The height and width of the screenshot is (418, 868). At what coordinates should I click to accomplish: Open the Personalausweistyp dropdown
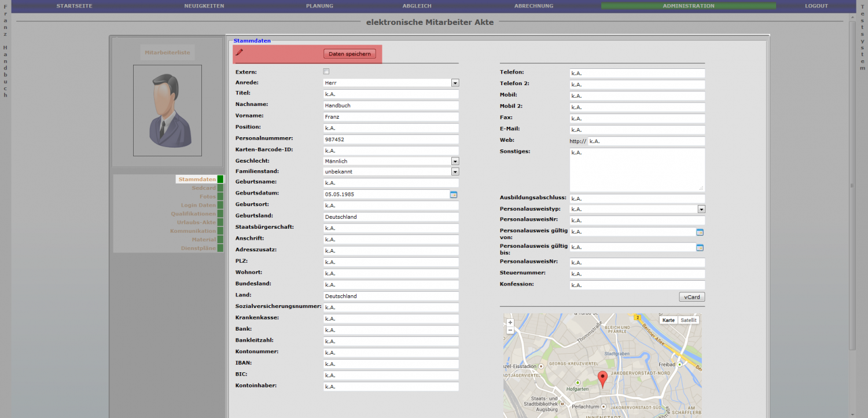coord(701,209)
